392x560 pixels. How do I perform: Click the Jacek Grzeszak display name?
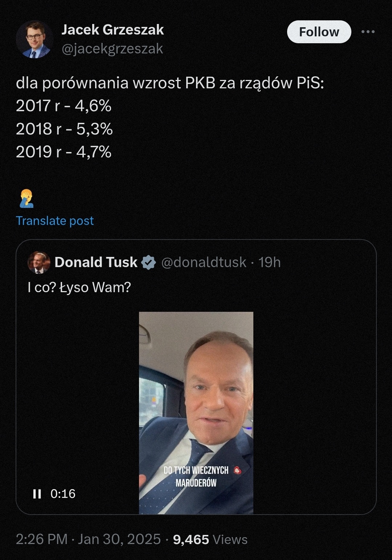[113, 30]
